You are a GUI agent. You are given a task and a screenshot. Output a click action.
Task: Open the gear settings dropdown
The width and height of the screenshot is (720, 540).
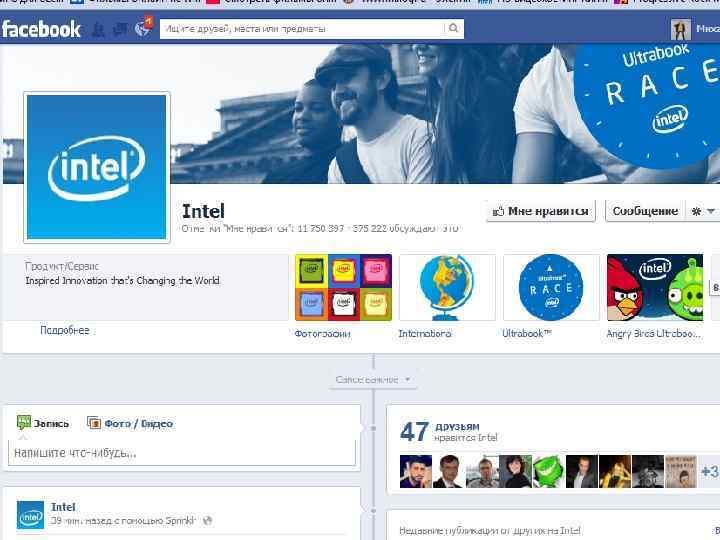click(x=702, y=211)
